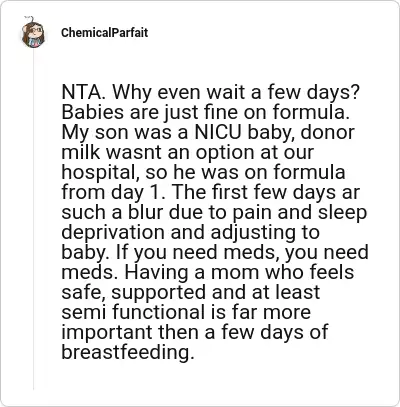
Task: Click the text "from day 1."
Action: [x=114, y=193]
